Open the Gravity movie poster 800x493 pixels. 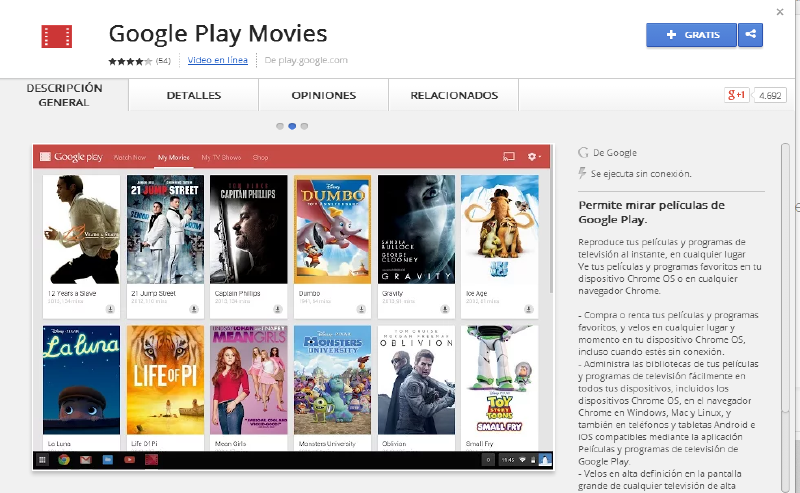416,229
